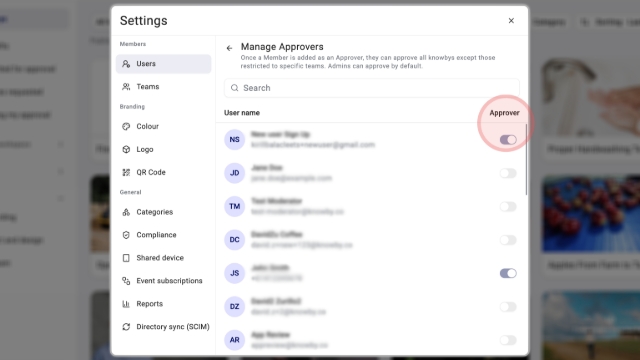The image size is (640, 360).
Task: Click the Compliance shield icon
Action: click(x=126, y=235)
